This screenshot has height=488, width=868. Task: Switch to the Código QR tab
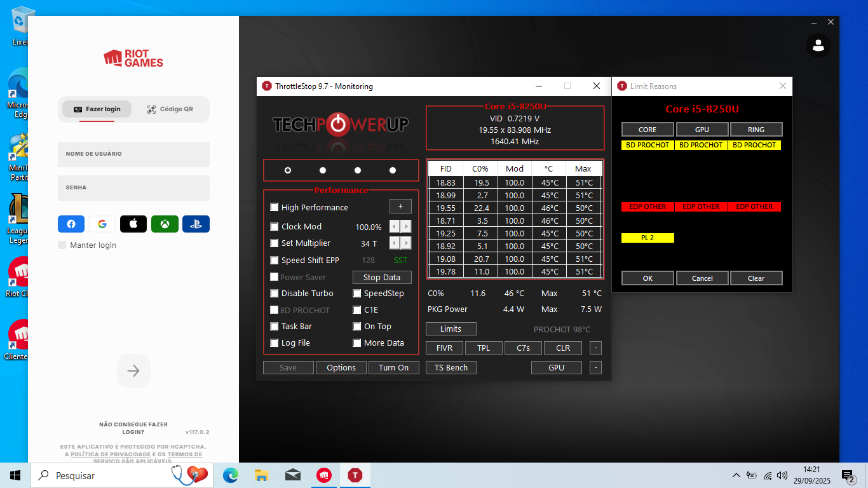(x=170, y=109)
